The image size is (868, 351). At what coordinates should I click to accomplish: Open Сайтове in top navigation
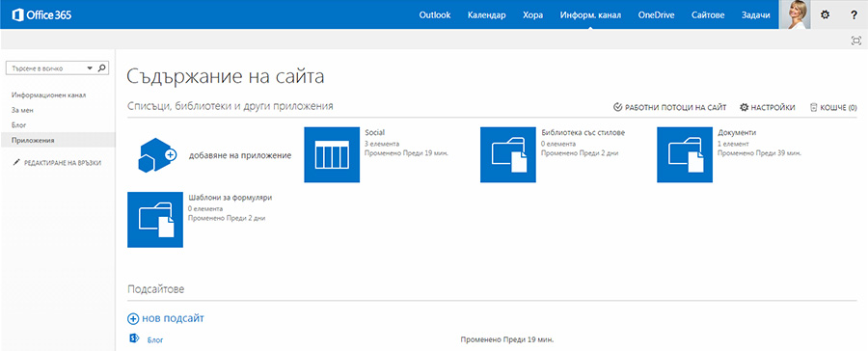coord(708,15)
